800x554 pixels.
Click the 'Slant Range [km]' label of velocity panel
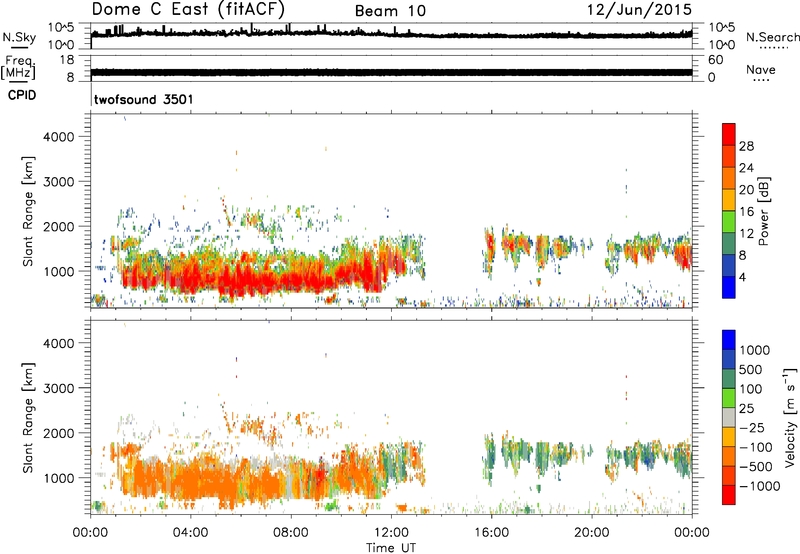(28, 417)
